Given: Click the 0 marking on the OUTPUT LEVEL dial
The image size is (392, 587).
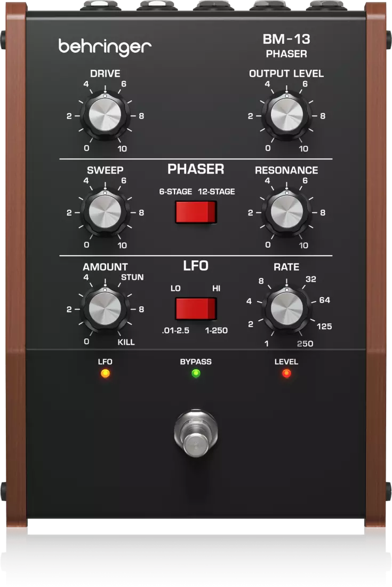Looking at the screenshot, I should 268,148.
